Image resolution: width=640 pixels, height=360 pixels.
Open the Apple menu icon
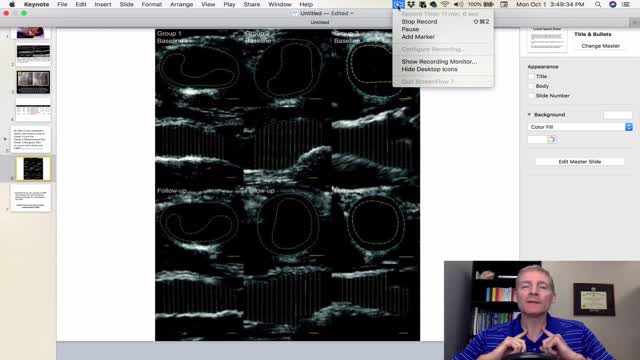pos(12,4)
